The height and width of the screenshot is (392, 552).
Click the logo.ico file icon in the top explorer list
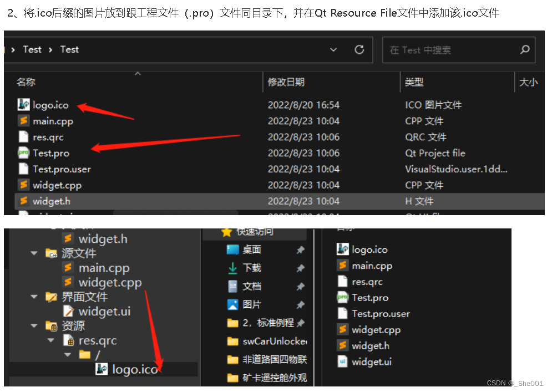click(24, 104)
